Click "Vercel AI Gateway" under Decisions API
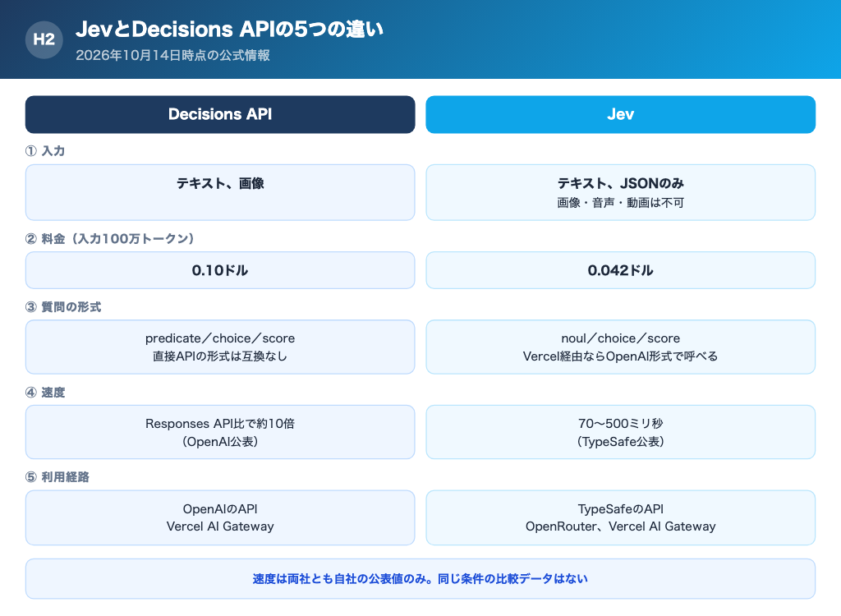Image resolution: width=841 pixels, height=616 pixels. 220,526
